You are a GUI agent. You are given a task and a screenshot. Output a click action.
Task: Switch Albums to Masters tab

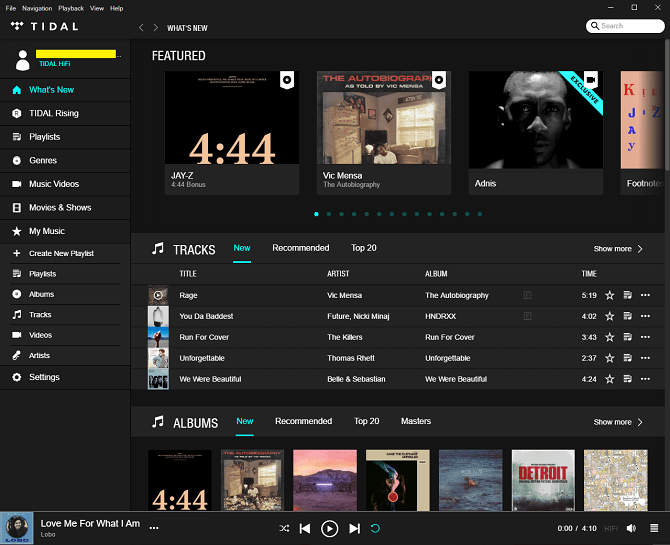416,421
